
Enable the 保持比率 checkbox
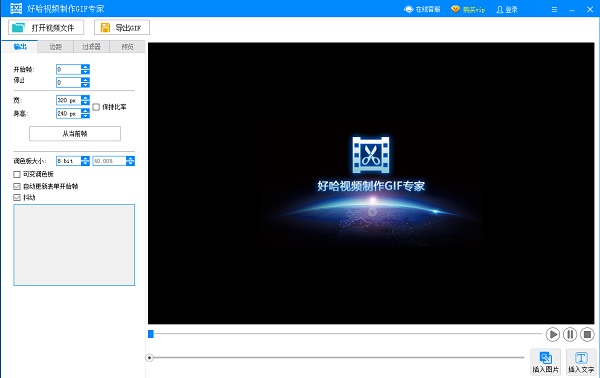coord(96,107)
